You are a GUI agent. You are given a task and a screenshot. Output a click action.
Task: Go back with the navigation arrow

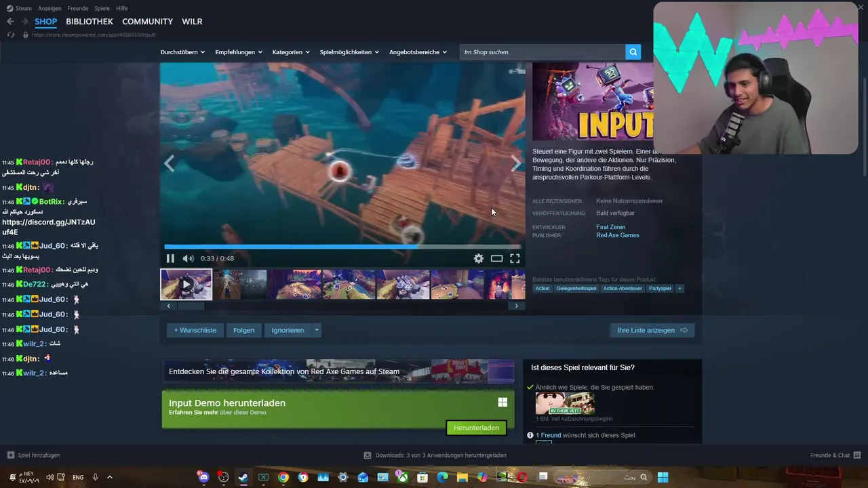10,22
